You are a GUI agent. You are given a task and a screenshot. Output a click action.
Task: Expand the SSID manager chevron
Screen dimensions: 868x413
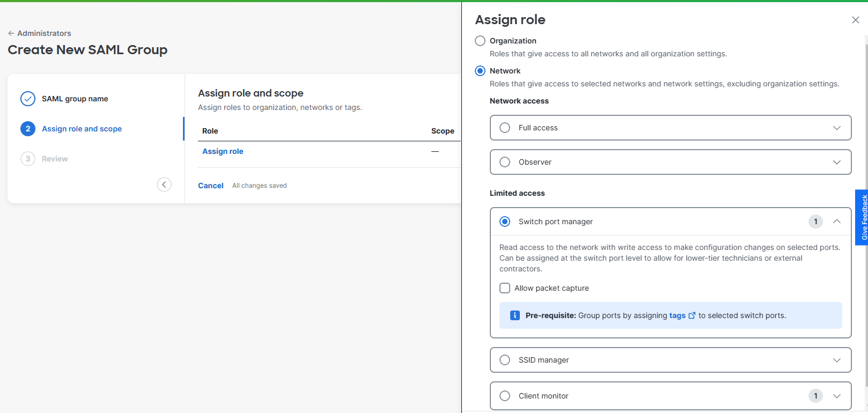(836, 360)
